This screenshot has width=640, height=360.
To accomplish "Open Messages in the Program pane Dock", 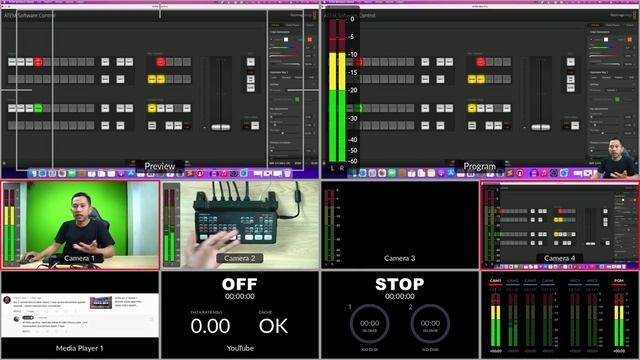I will click(x=392, y=173).
